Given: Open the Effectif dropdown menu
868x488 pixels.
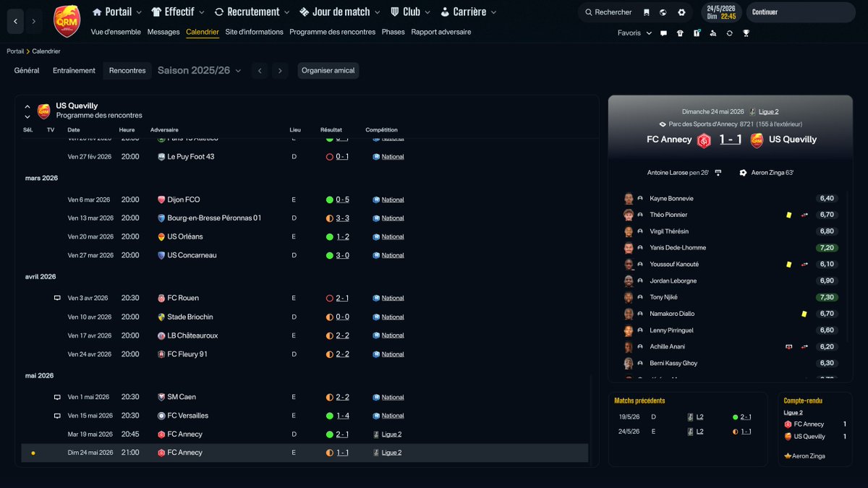Looking at the screenshot, I should click(x=177, y=12).
